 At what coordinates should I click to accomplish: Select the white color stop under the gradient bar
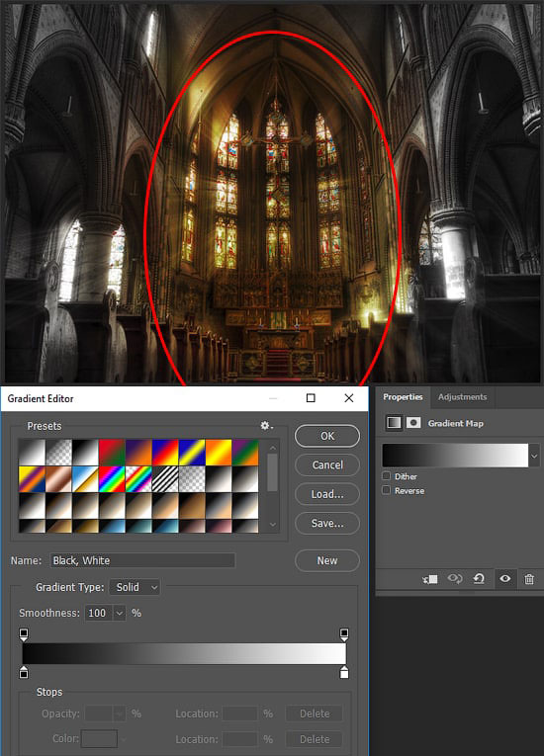(x=343, y=672)
